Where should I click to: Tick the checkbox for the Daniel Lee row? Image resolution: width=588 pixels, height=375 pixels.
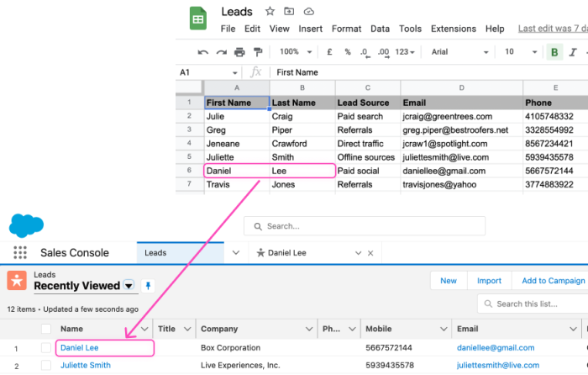pos(46,348)
